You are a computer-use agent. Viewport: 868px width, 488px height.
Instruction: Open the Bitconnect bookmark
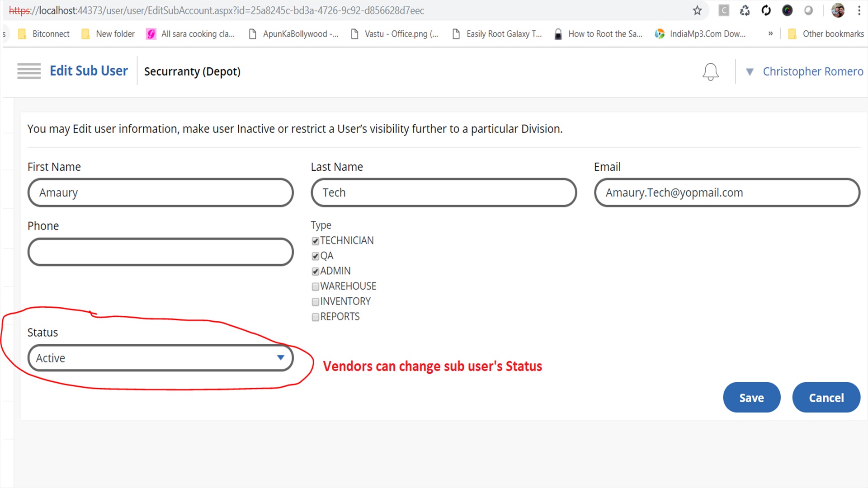[44, 34]
